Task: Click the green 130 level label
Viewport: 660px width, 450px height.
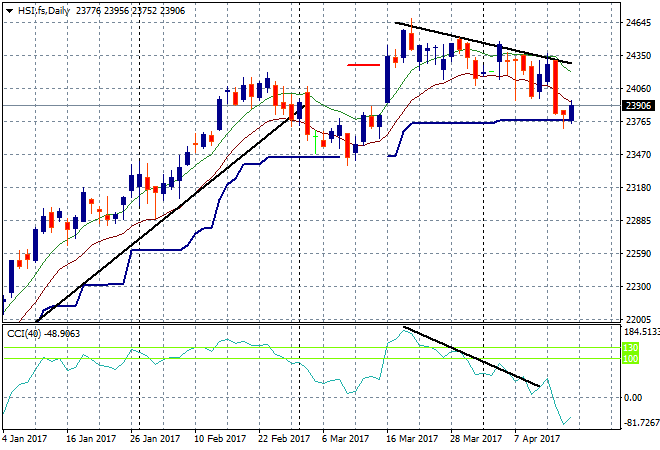Action: click(x=630, y=348)
